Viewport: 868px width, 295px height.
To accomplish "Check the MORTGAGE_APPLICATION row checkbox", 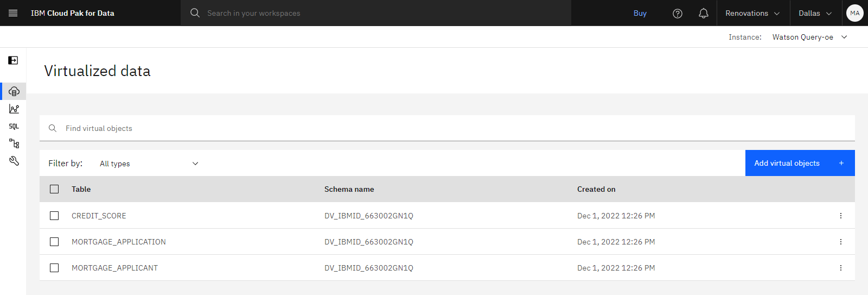I will click(x=54, y=242).
